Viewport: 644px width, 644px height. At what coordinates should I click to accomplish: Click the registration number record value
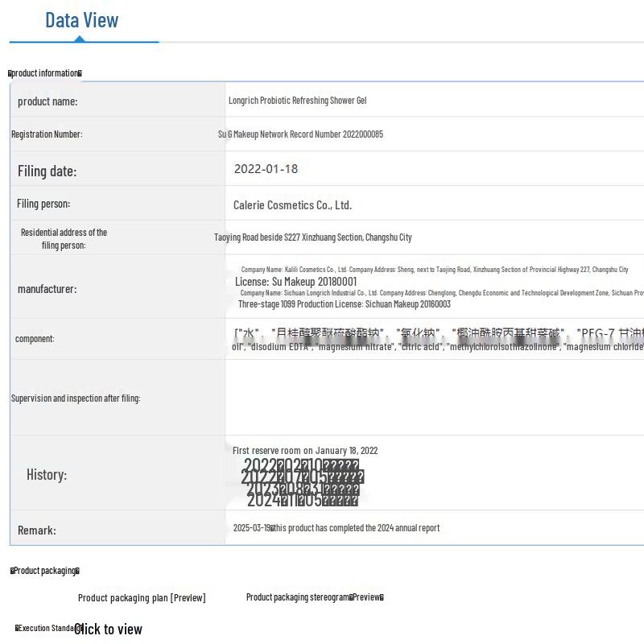pos(300,134)
